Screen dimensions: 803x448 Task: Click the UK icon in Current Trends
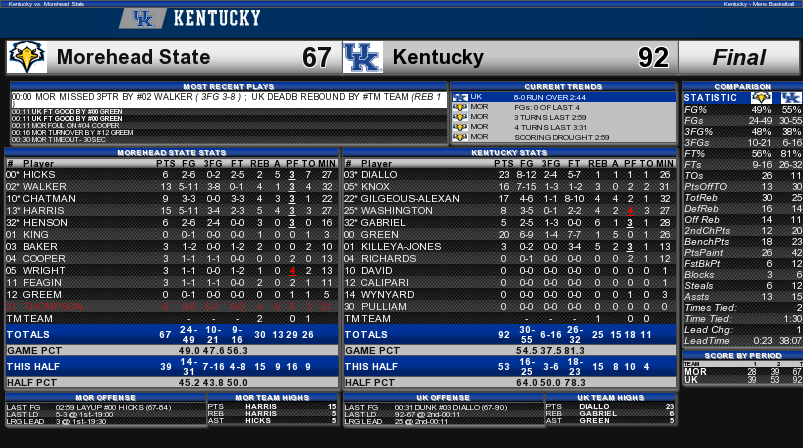coord(460,97)
